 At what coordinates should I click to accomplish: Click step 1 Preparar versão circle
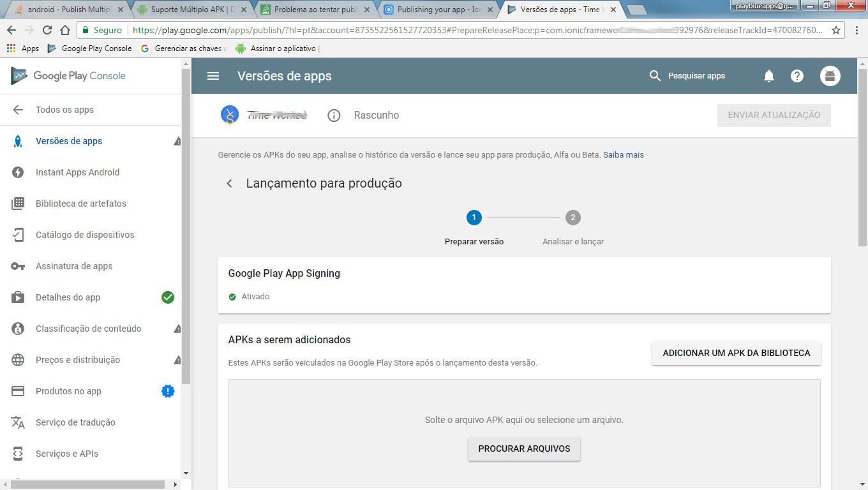474,218
